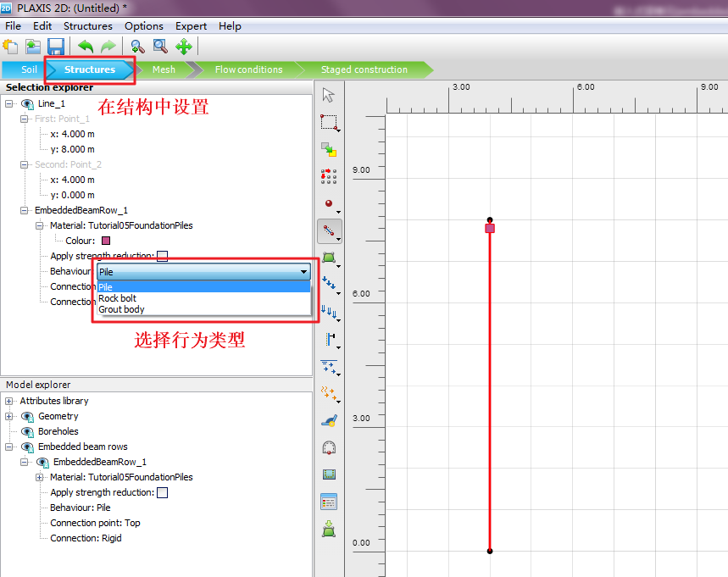The image size is (728, 577).
Task: Collapse the Embedded beam rows node
Action: pos(8,447)
